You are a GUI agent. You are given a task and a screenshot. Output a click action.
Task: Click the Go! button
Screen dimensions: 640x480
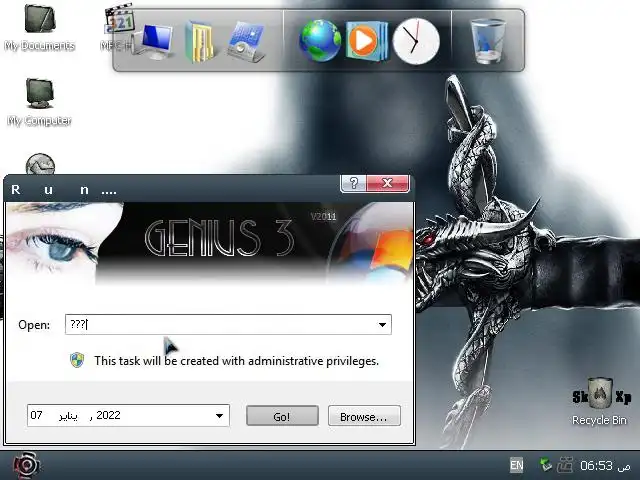pyautogui.click(x=282, y=416)
